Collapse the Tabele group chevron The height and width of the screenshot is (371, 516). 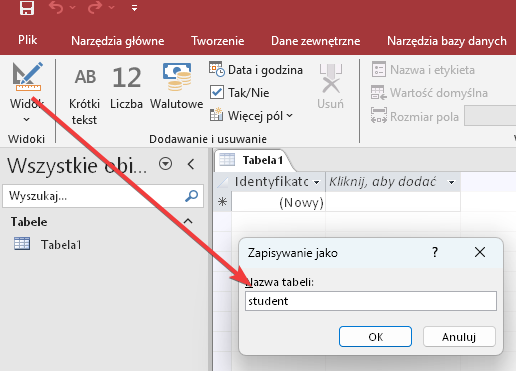[188, 221]
